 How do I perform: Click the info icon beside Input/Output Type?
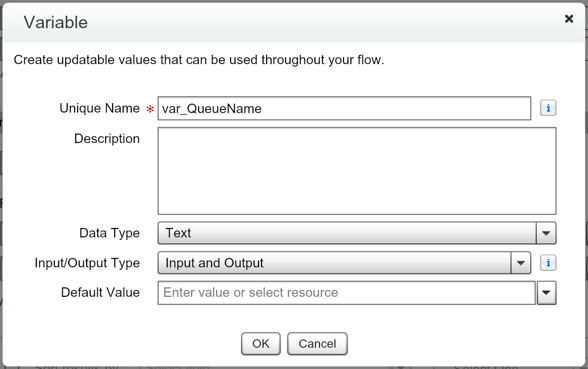pos(548,263)
